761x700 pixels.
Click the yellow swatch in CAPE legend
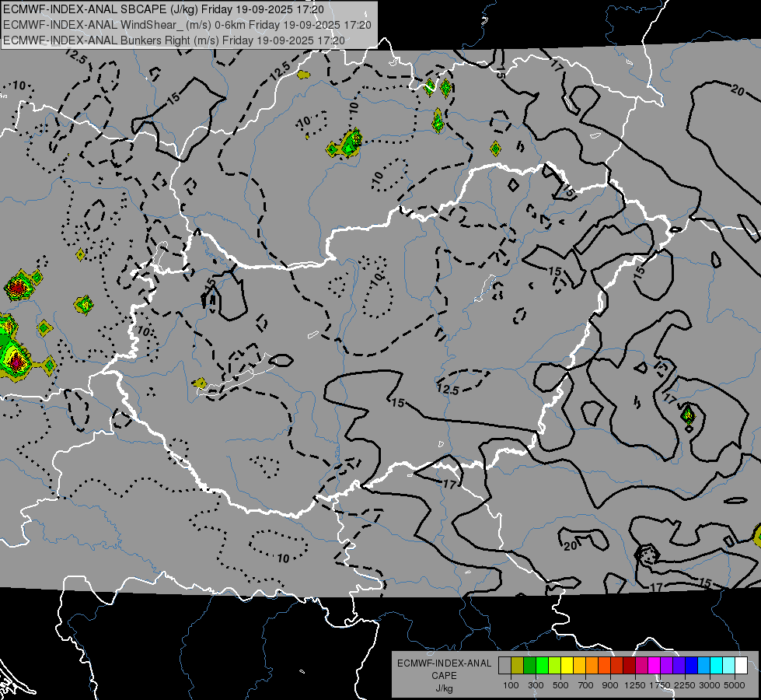[x=567, y=665]
